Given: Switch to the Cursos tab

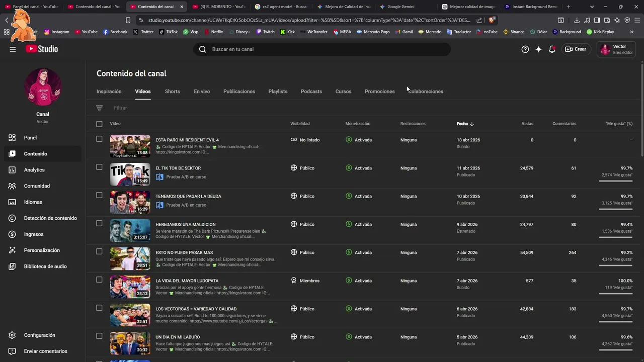Looking at the screenshot, I should (x=343, y=92).
